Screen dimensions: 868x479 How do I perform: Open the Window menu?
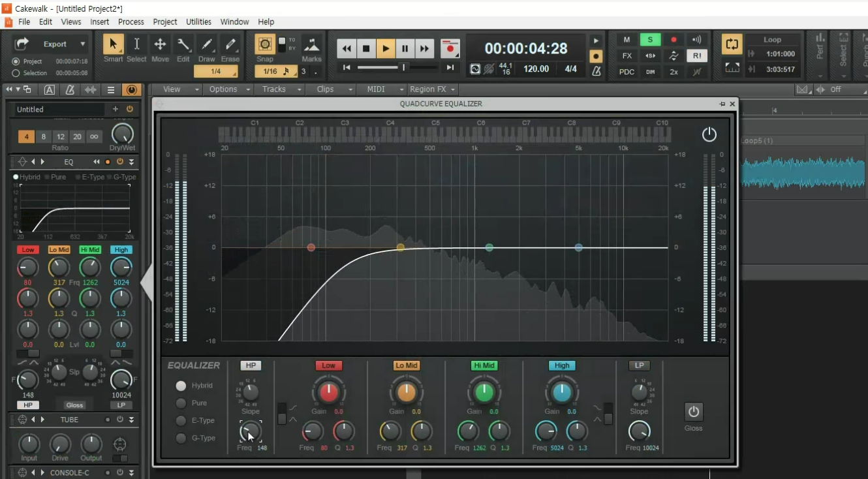pos(234,22)
